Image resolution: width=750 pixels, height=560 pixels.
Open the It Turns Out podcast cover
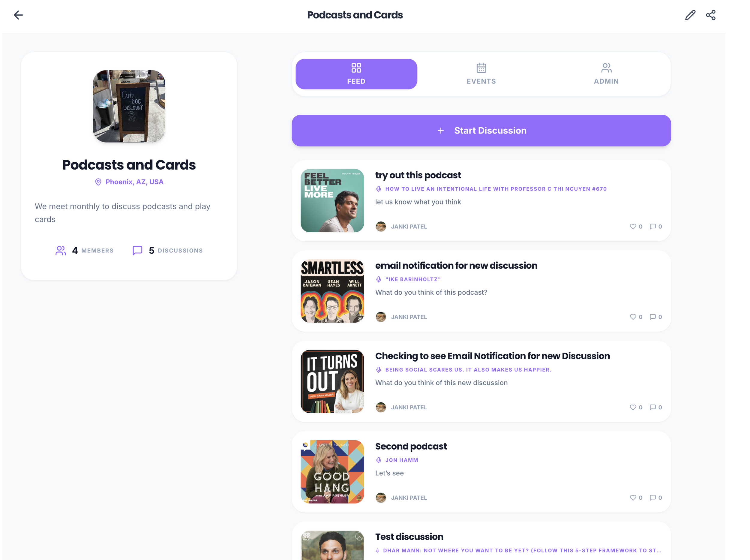coord(332,381)
